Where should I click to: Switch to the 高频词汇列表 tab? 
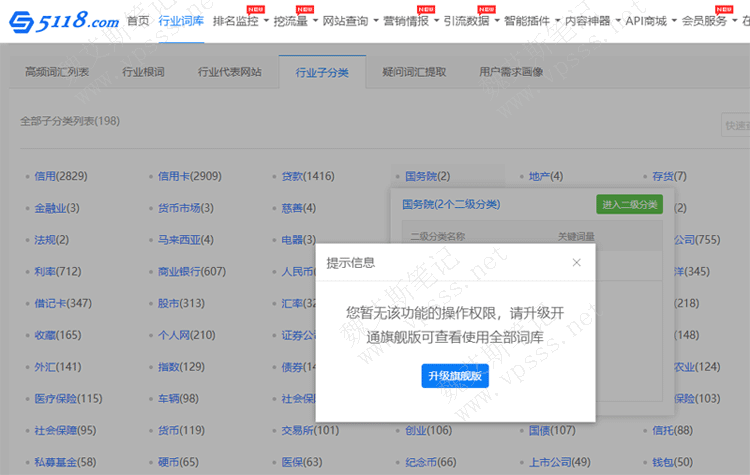click(57, 73)
